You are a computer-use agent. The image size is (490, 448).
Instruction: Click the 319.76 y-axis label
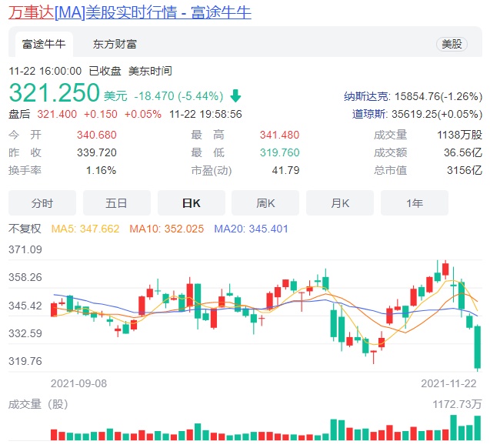click(x=25, y=361)
